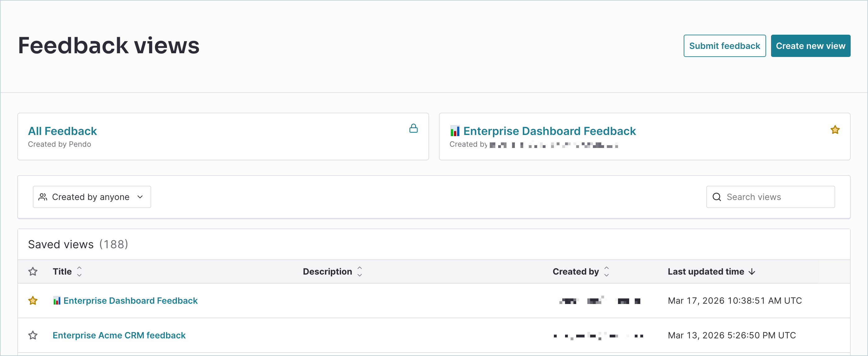Click the star column header icon

33,271
